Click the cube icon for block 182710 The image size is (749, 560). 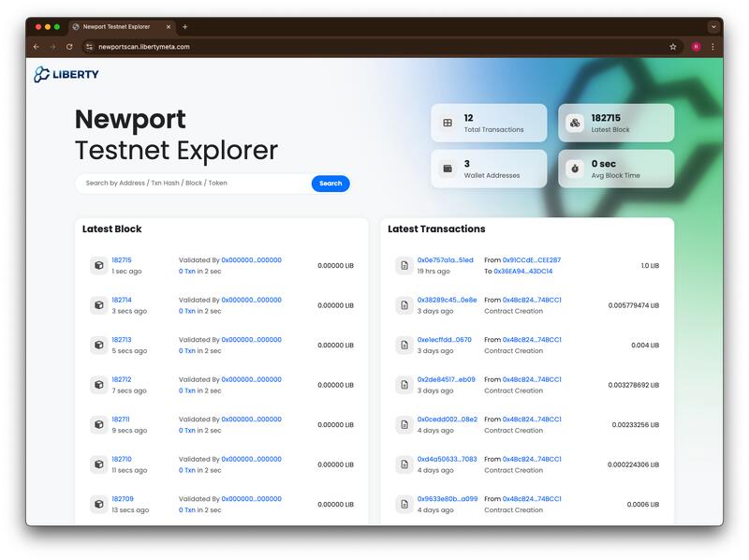point(99,464)
